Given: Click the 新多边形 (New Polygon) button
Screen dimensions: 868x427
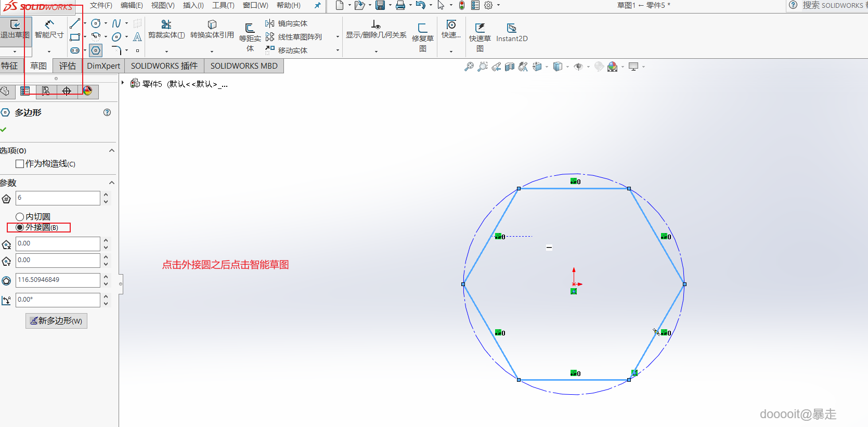Looking at the screenshot, I should pyautogui.click(x=56, y=321).
